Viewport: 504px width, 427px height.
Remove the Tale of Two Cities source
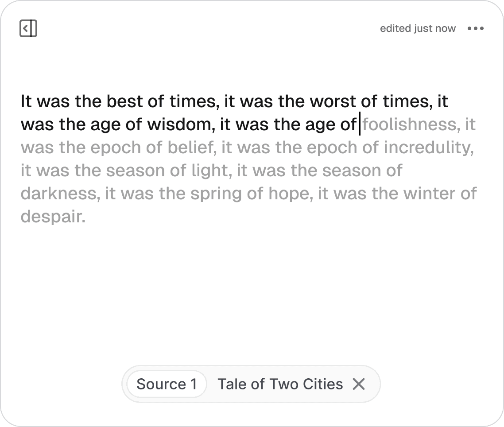[x=358, y=384]
